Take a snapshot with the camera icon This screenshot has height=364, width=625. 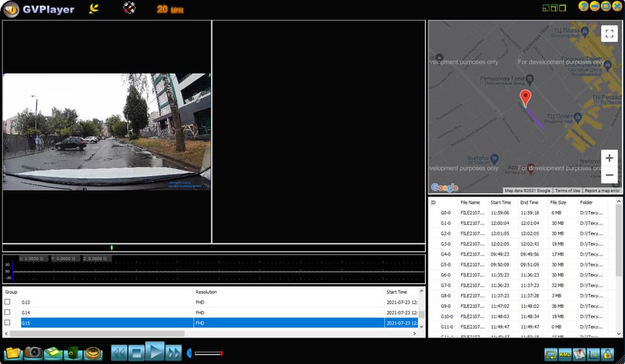(x=33, y=352)
